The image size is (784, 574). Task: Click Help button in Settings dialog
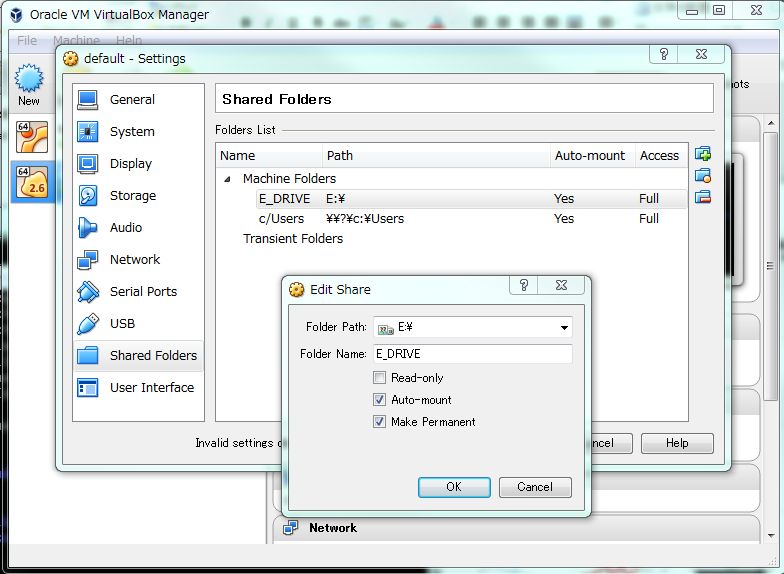pos(677,443)
